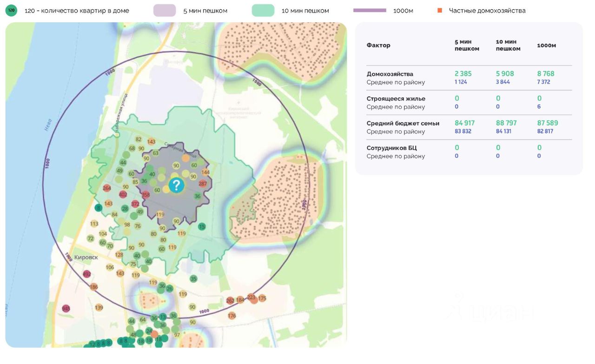Click the Частные домохозяйства orange legend square
This screenshot has width=595, height=364.
pos(440,10)
